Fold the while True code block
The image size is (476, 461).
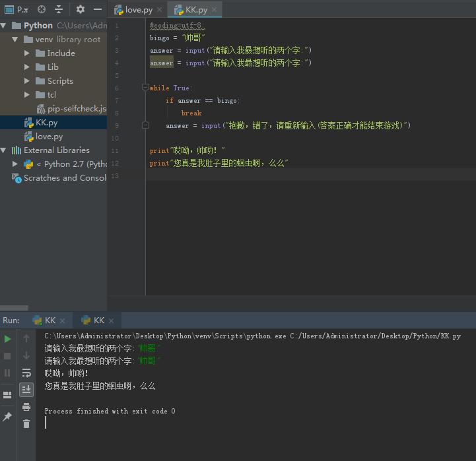pos(145,88)
